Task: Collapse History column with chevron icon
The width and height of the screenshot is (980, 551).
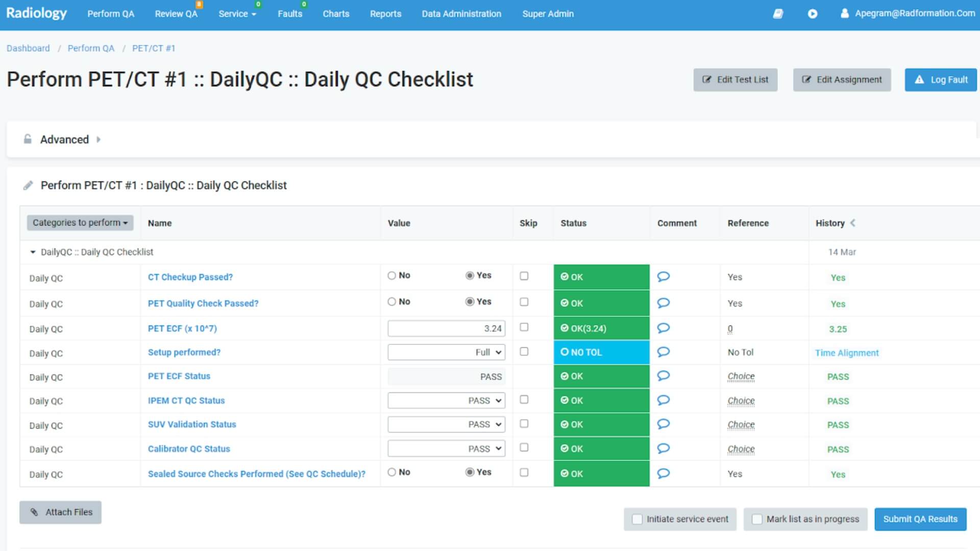Action: 853,223
